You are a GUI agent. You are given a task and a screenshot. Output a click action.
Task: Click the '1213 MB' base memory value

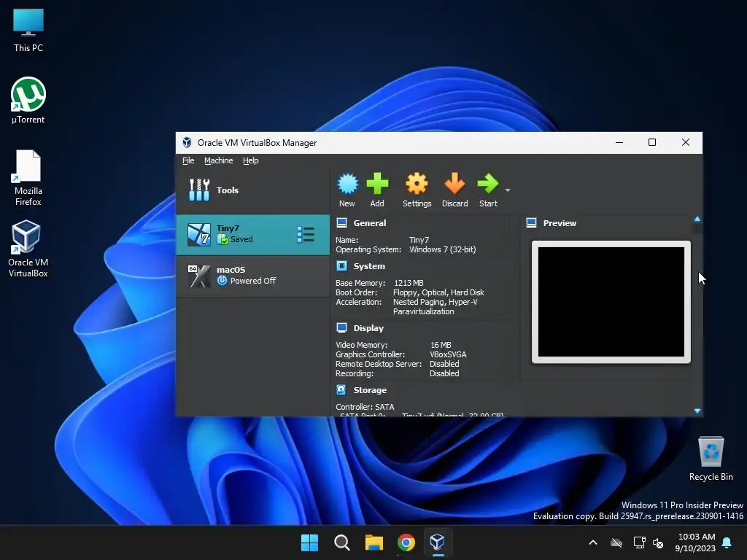[409, 283]
